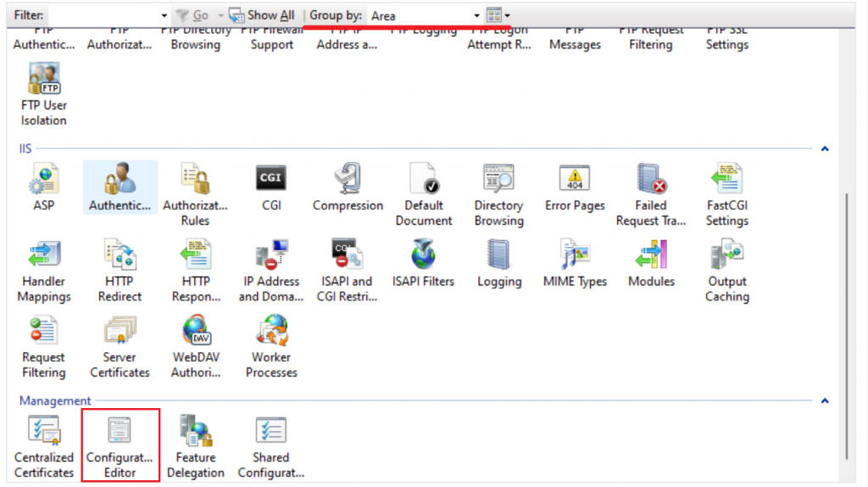Open the Logging feature
Image resolution: width=868 pixels, height=487 pixels.
(498, 264)
